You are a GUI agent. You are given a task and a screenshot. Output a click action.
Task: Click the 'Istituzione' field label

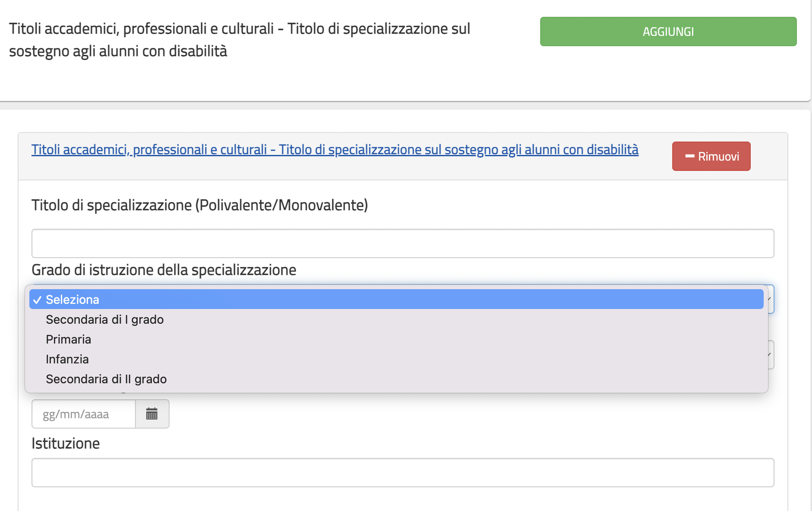click(x=66, y=443)
